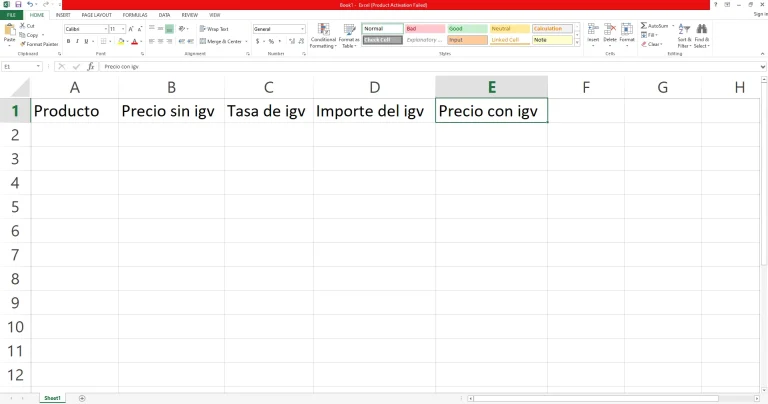Activate the Format Painter brush
This screenshot has height=404, width=768.
point(23,44)
